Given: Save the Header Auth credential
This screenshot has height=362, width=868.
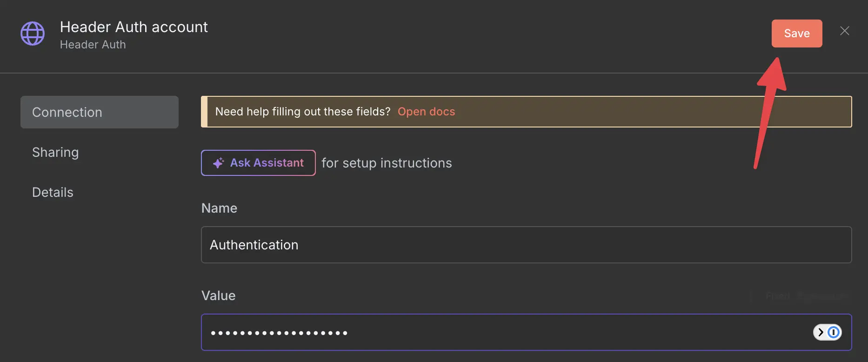Looking at the screenshot, I should (x=797, y=34).
